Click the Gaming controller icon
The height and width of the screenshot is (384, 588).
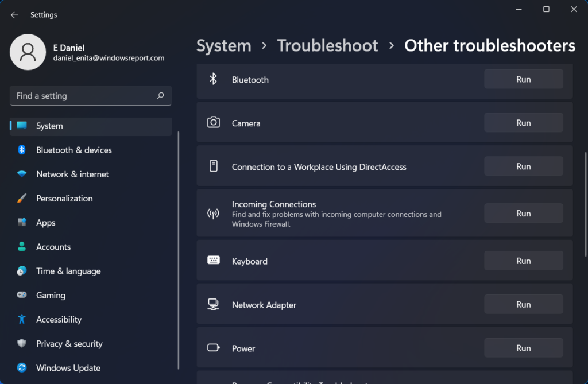click(x=22, y=295)
